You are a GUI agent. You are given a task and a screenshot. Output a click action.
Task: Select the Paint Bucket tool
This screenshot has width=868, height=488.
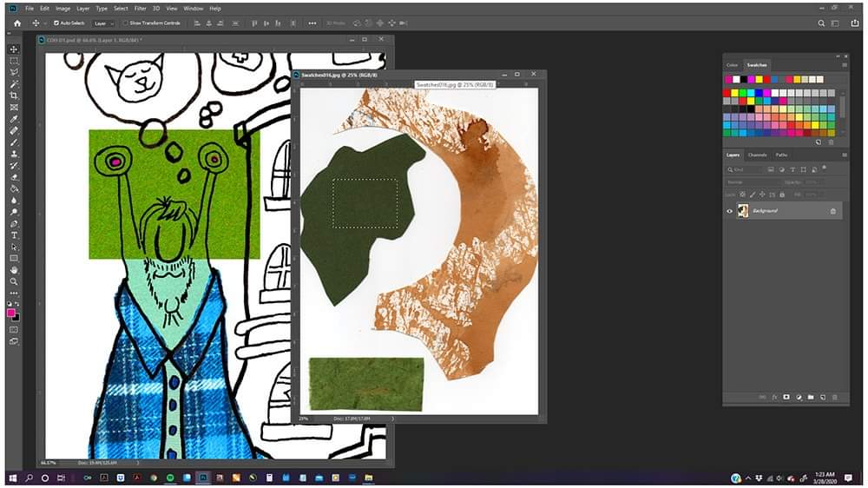(x=14, y=189)
